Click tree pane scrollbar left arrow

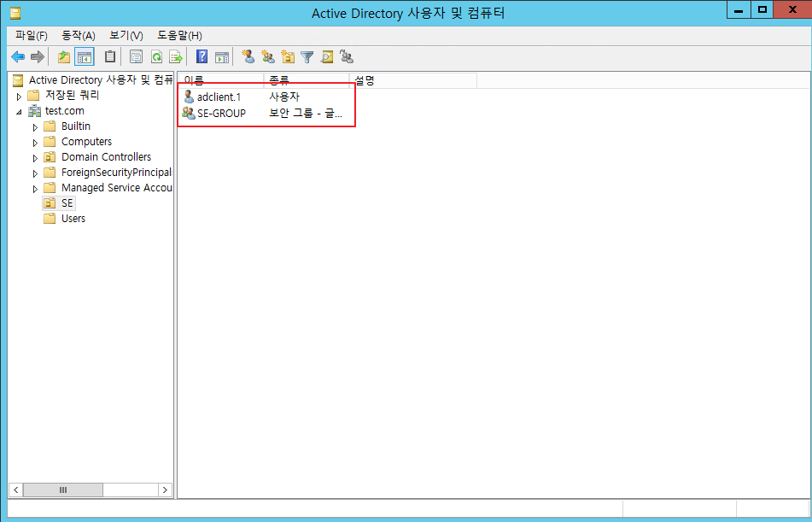(16, 490)
